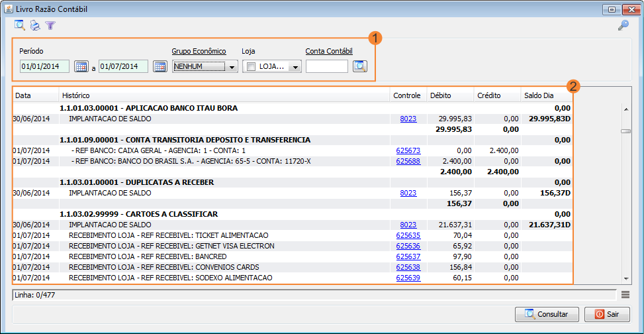Click the purple filter funnel icon

point(50,25)
